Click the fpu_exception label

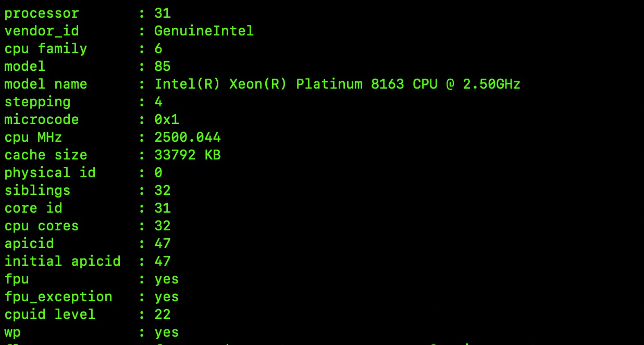coord(58,297)
